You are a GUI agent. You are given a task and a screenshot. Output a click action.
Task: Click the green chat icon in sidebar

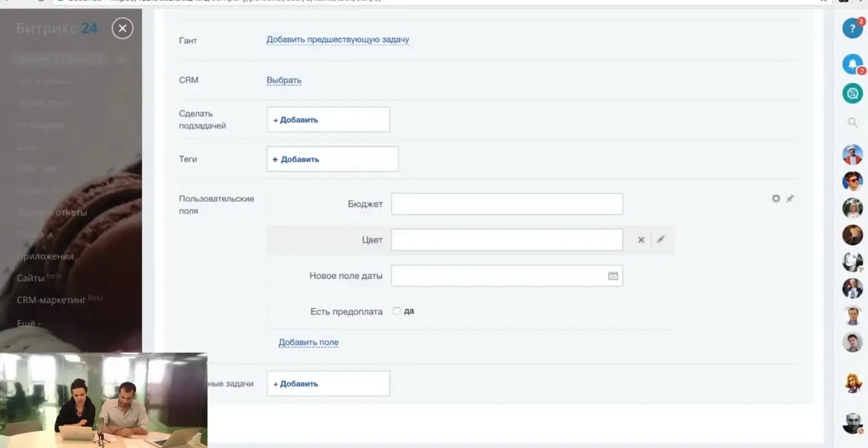coord(852,93)
